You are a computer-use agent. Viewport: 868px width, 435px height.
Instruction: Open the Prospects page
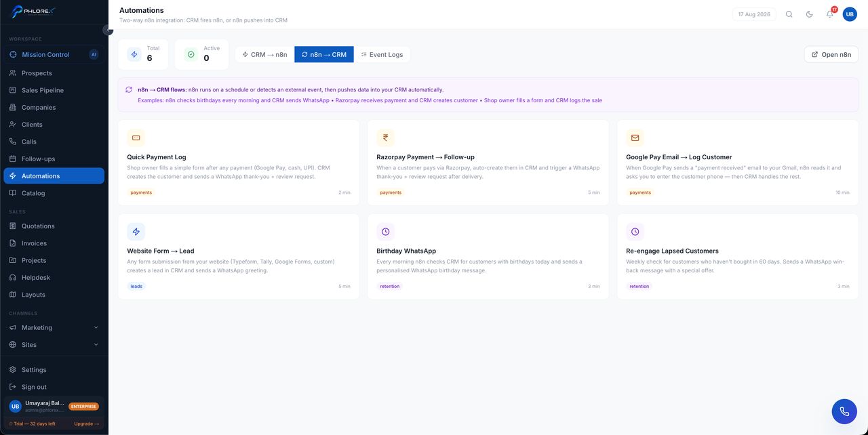pos(54,73)
